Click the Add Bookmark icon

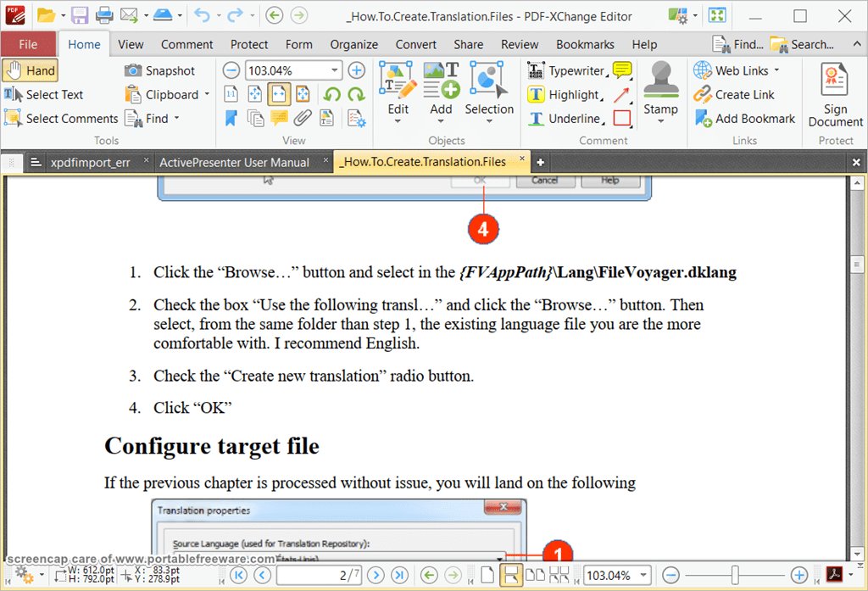(x=704, y=118)
